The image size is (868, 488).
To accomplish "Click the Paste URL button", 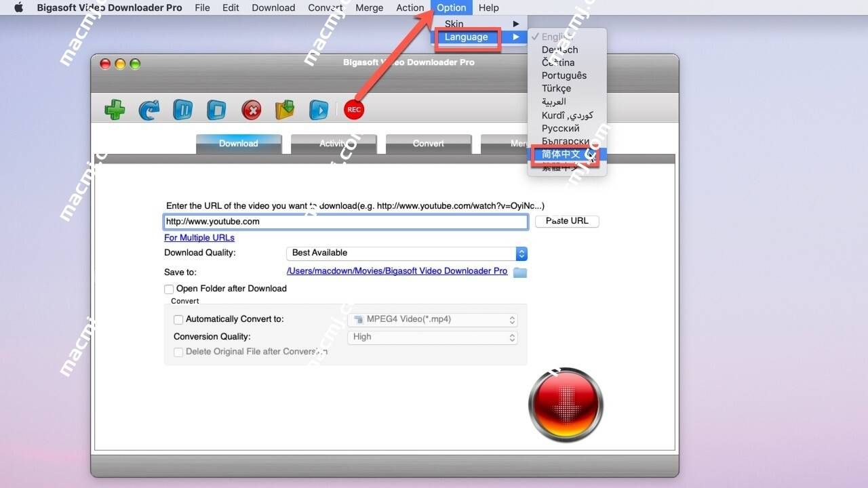I will [567, 221].
